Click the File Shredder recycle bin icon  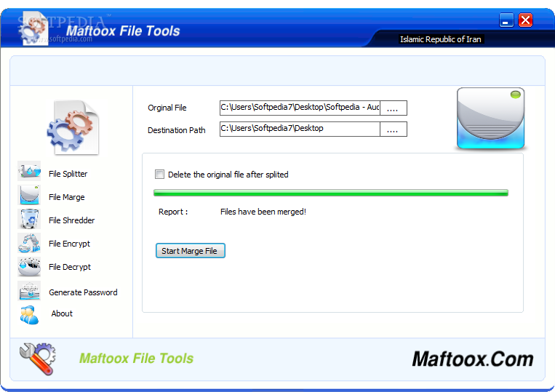[x=29, y=219]
